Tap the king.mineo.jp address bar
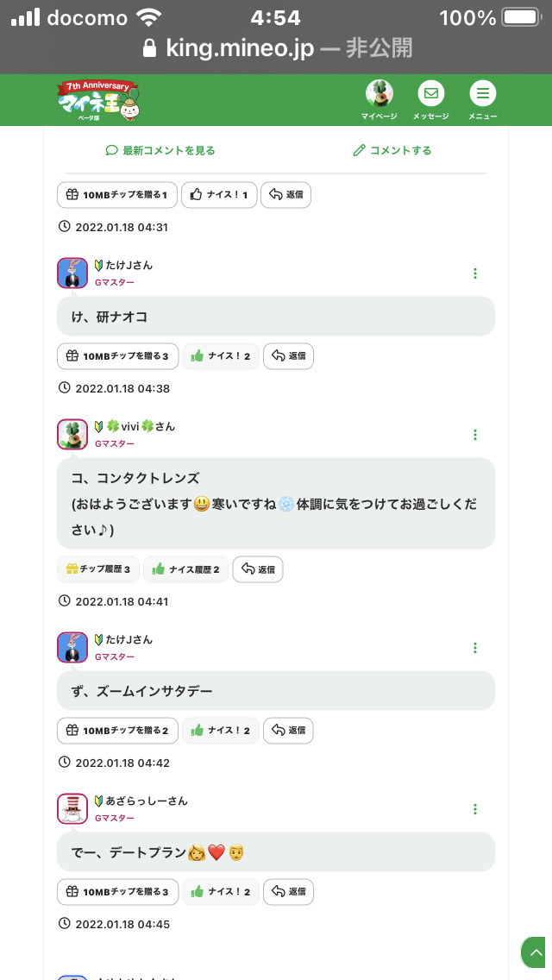 pos(276,47)
